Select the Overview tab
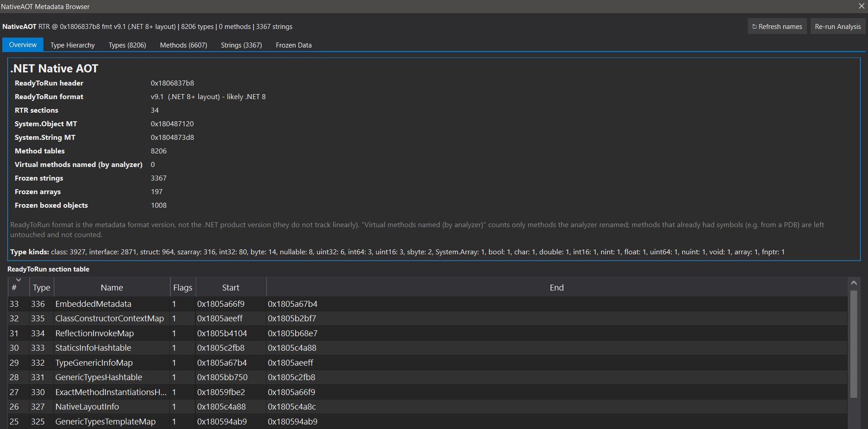Image resolution: width=868 pixels, height=429 pixels. [x=23, y=45]
